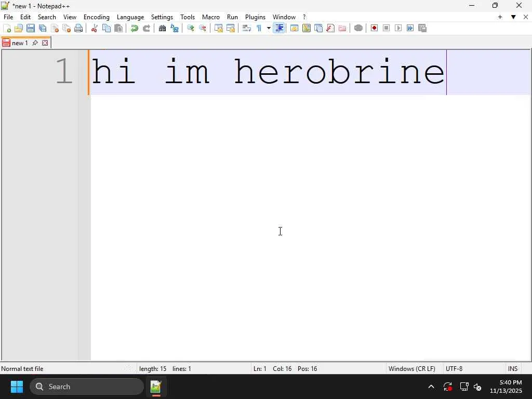Expand the dropdown arrow beside the pilcrow
This screenshot has width=532, height=399.
coord(269,28)
